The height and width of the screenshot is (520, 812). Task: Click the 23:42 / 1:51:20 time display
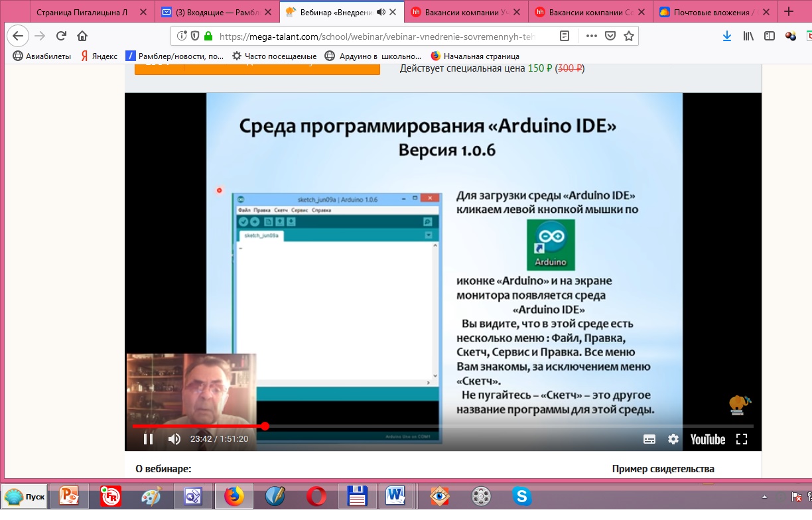219,439
